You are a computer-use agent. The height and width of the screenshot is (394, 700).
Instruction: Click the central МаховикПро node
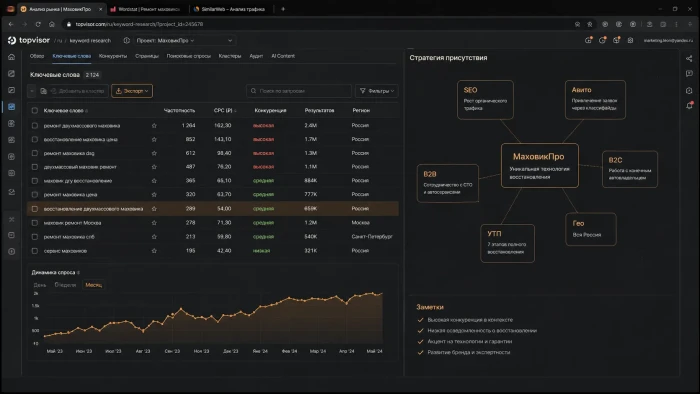click(540, 166)
